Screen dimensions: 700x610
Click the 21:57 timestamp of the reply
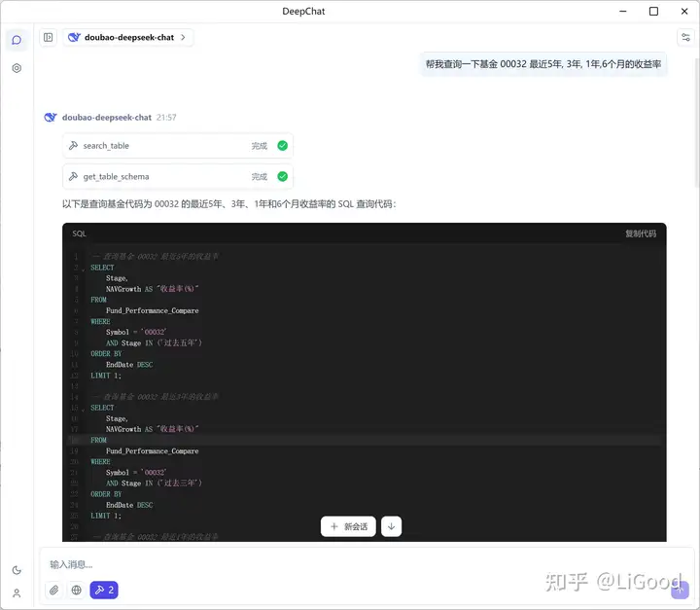click(x=166, y=117)
